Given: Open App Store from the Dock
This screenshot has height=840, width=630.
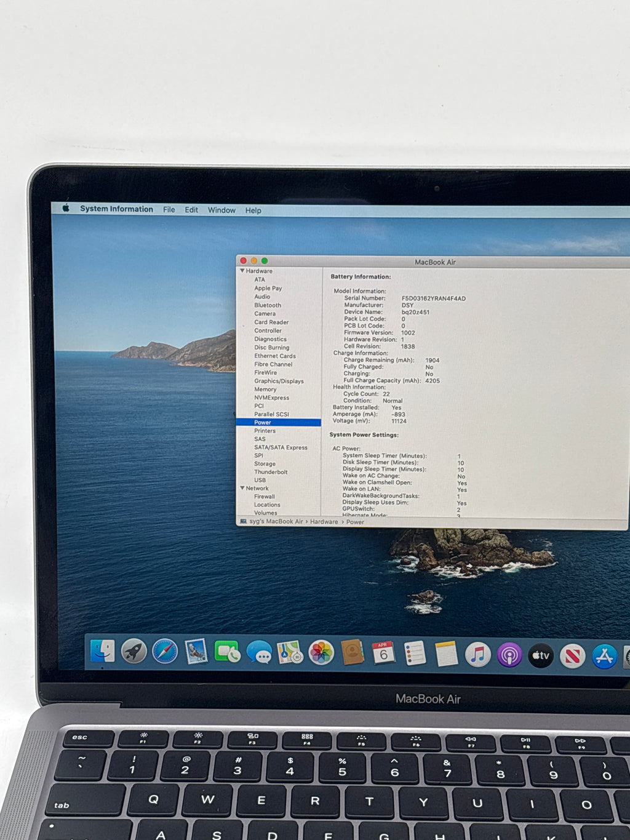Looking at the screenshot, I should pyautogui.click(x=604, y=657).
